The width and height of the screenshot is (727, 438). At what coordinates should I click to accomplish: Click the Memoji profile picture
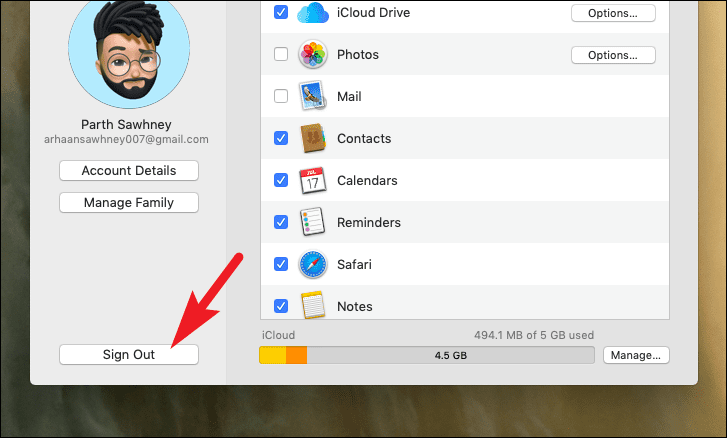(129, 48)
